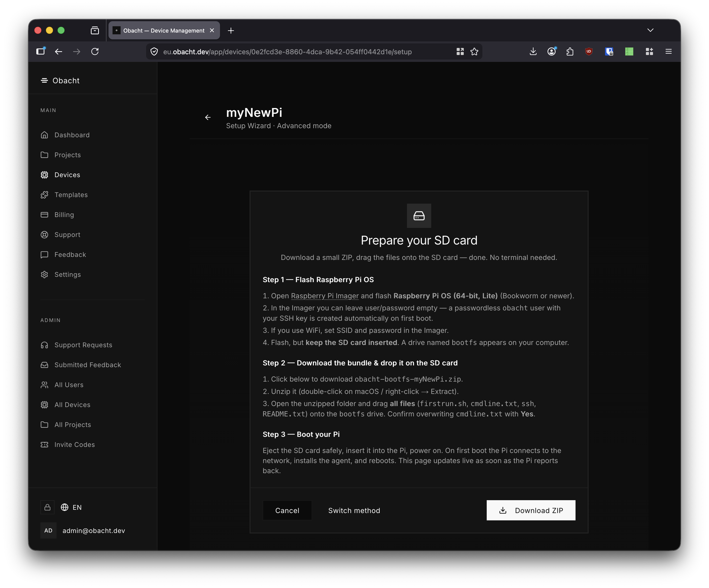Open a new browser tab
Screen dimensions: 709x588
pos(231,30)
